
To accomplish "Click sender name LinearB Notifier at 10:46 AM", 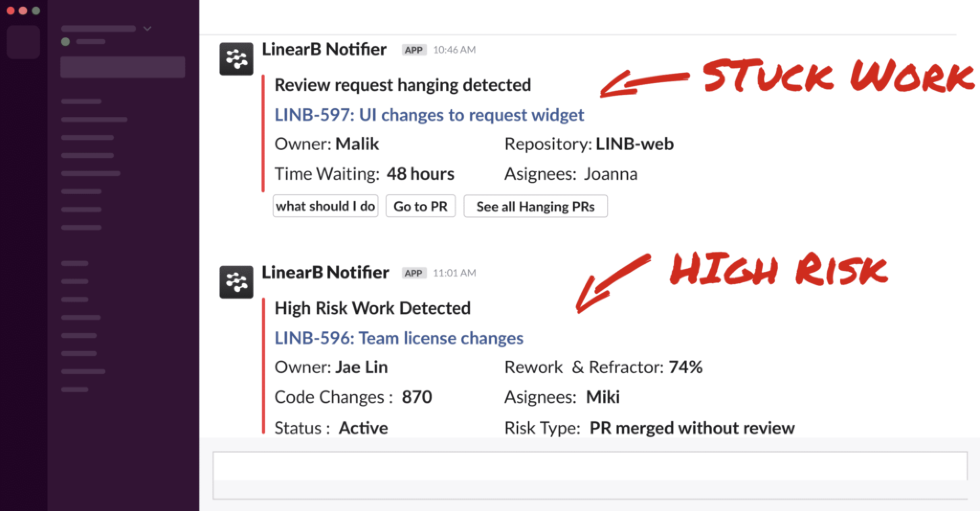I will click(x=324, y=49).
